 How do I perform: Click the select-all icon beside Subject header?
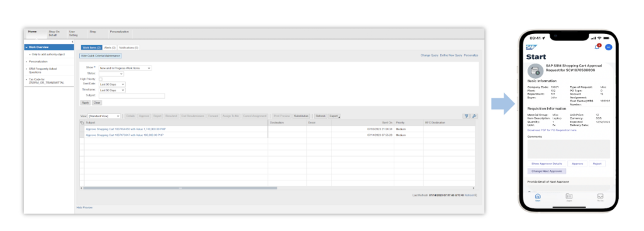[x=82, y=123]
